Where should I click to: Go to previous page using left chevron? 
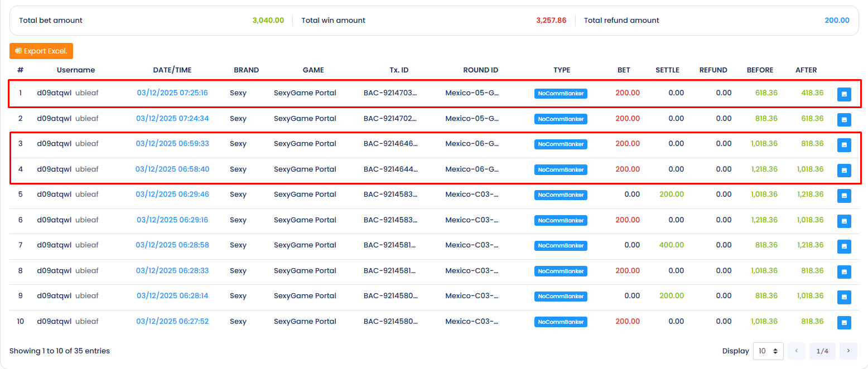point(796,351)
